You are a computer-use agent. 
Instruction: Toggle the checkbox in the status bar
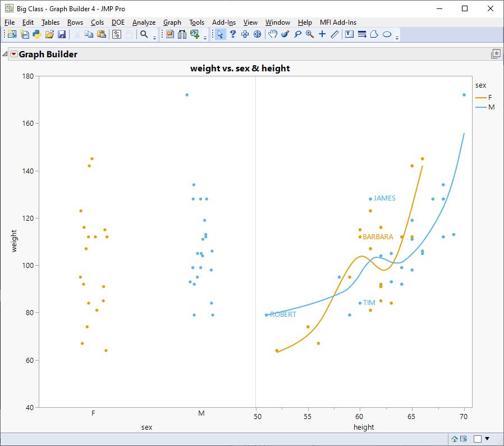(478, 439)
